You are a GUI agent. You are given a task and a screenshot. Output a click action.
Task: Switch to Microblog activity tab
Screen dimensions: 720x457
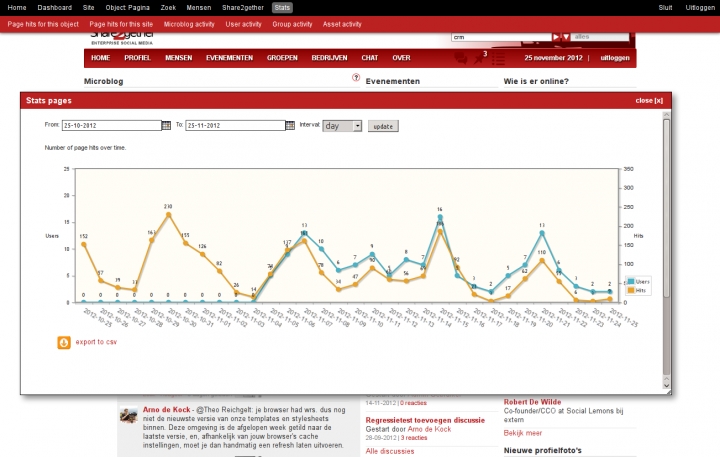click(189, 23)
